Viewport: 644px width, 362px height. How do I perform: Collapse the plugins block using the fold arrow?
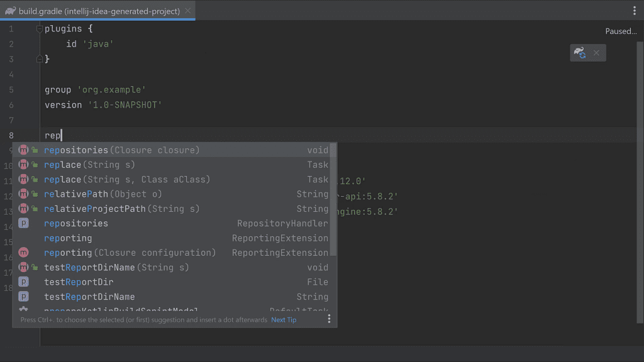tap(39, 28)
